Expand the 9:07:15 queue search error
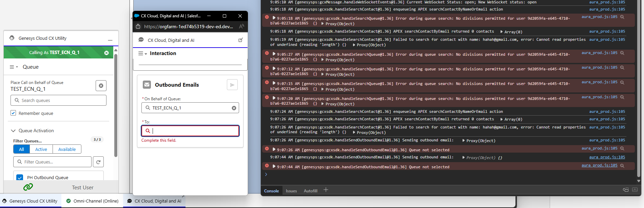This screenshot has height=208, width=644. tap(274, 83)
